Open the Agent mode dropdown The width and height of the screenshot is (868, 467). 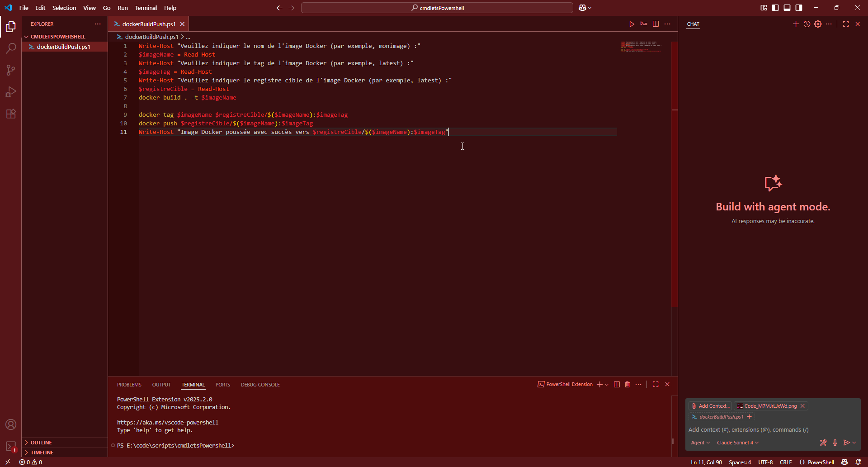click(700, 443)
